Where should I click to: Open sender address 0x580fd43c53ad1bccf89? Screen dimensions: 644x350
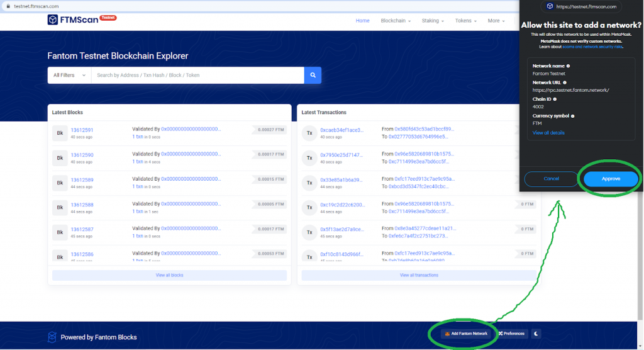click(425, 129)
